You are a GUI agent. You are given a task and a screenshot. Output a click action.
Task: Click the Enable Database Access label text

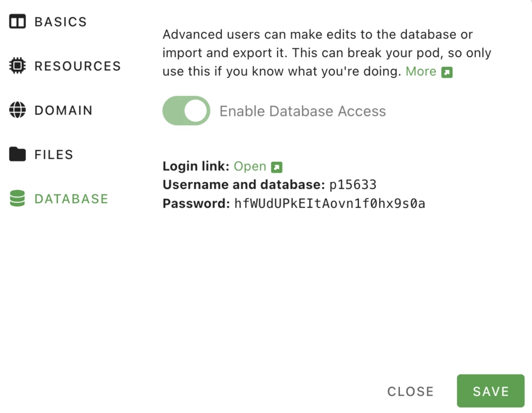click(302, 111)
